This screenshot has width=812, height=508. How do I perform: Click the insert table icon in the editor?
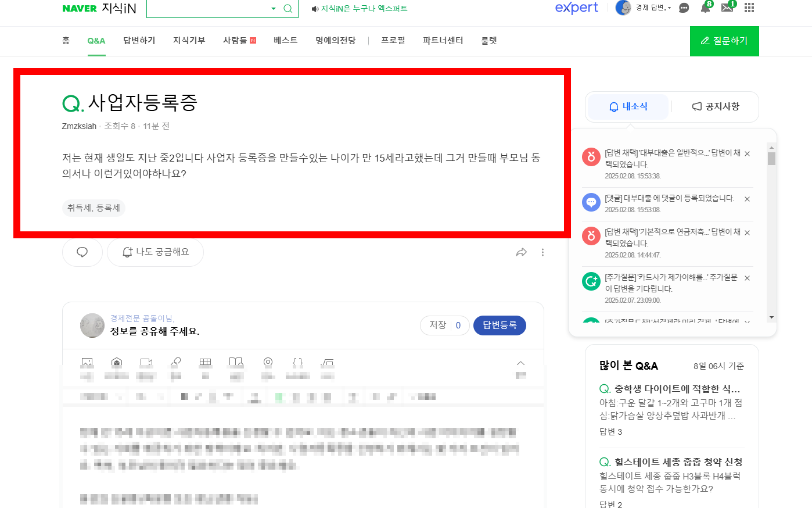pos(206,363)
